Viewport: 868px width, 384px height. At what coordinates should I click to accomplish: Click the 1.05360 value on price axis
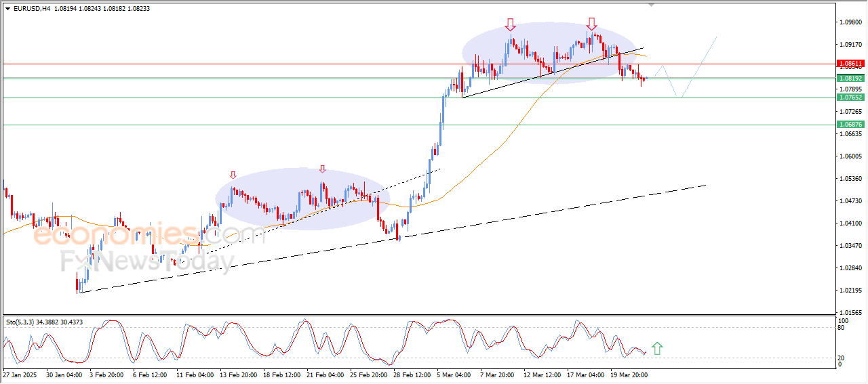tap(852, 179)
